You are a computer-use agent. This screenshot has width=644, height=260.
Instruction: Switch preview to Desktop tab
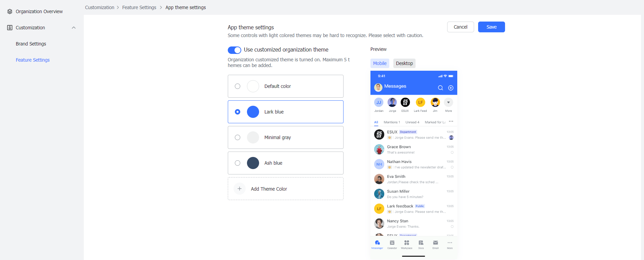click(404, 63)
